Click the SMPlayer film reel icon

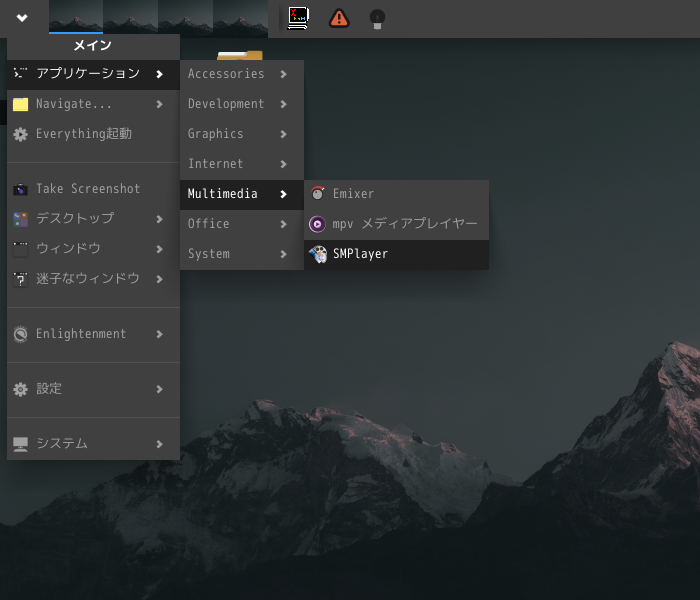(318, 254)
